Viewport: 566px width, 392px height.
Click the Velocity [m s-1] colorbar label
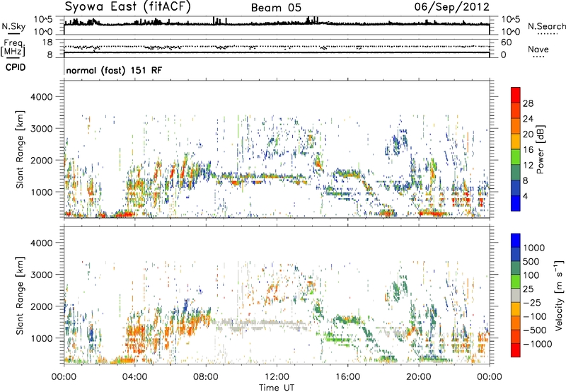point(559,295)
